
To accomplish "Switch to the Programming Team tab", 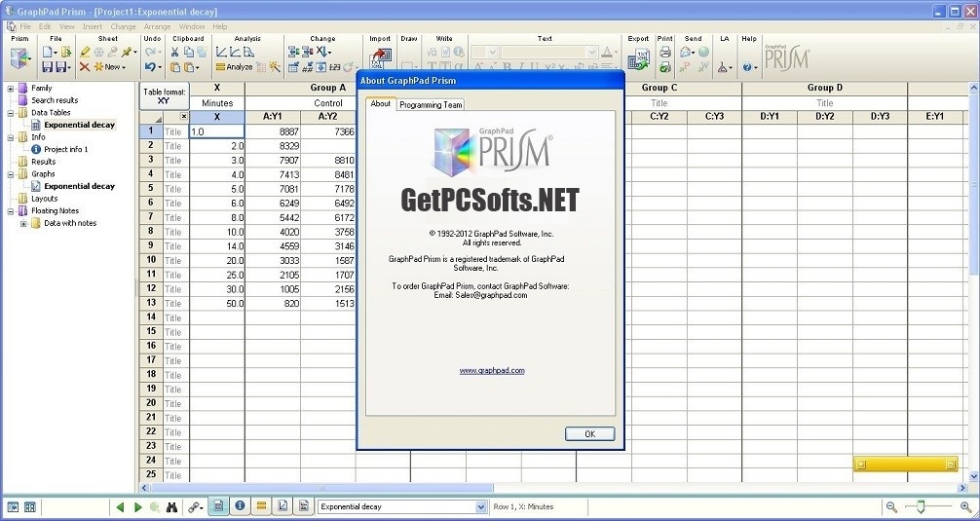I will coord(431,105).
